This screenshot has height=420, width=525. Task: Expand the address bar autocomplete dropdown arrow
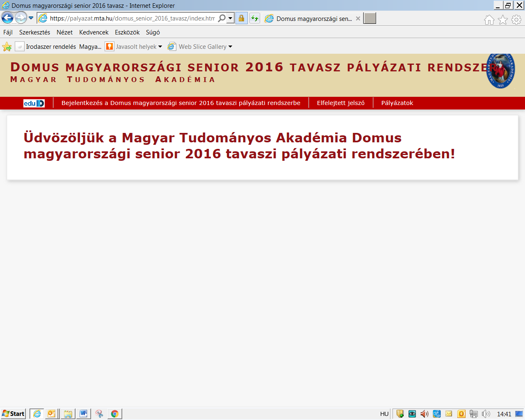coord(231,18)
